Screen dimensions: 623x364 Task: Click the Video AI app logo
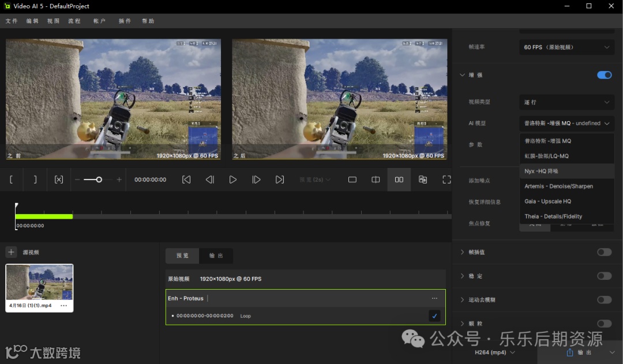[7, 6]
